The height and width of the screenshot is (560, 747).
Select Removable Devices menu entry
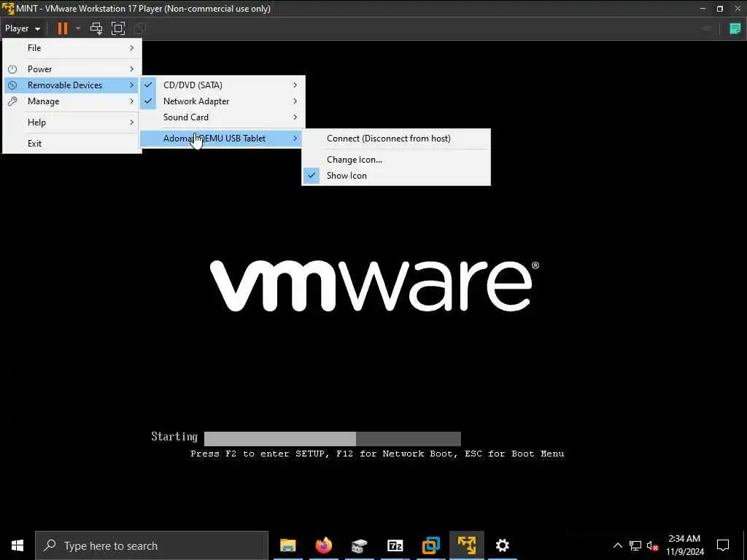tap(72, 85)
